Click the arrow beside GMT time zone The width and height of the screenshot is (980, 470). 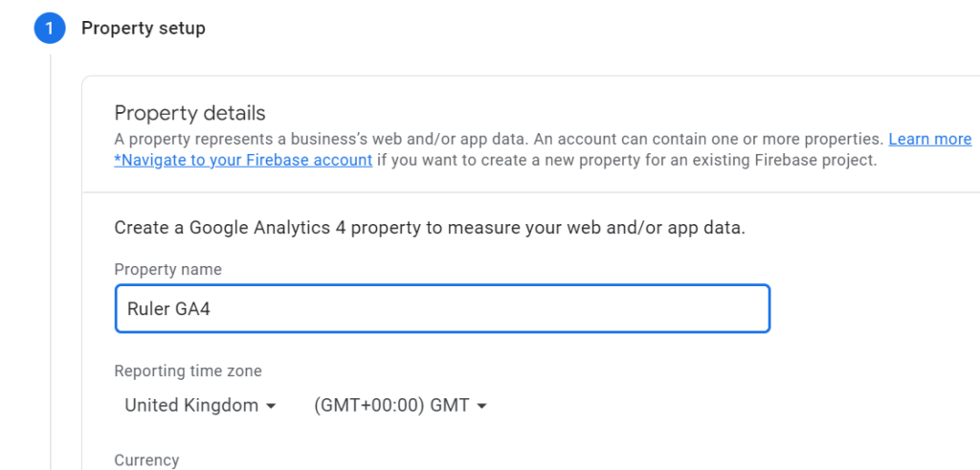(481, 406)
